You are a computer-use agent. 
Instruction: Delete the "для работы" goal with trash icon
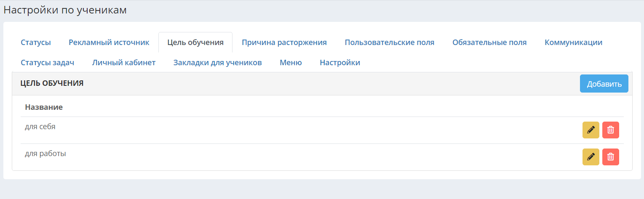point(610,157)
